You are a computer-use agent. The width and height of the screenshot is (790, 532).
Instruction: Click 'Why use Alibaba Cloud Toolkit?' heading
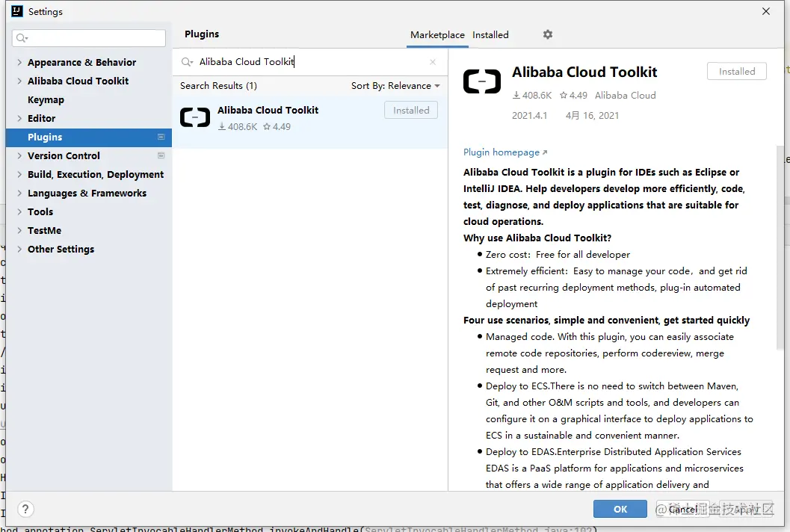coord(537,238)
